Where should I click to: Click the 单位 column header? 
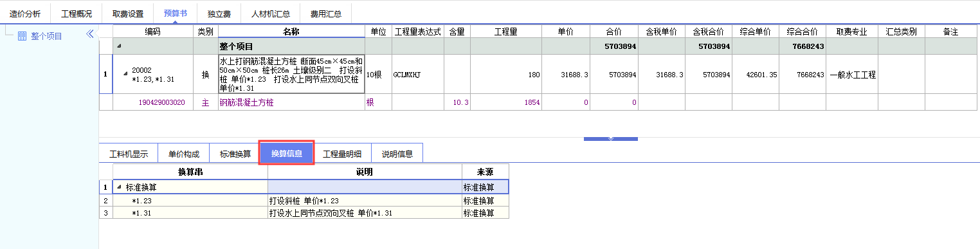tap(379, 32)
